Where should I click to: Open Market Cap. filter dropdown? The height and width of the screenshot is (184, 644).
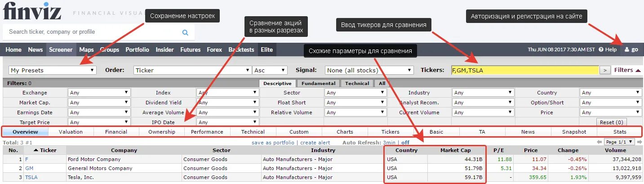tap(100, 103)
